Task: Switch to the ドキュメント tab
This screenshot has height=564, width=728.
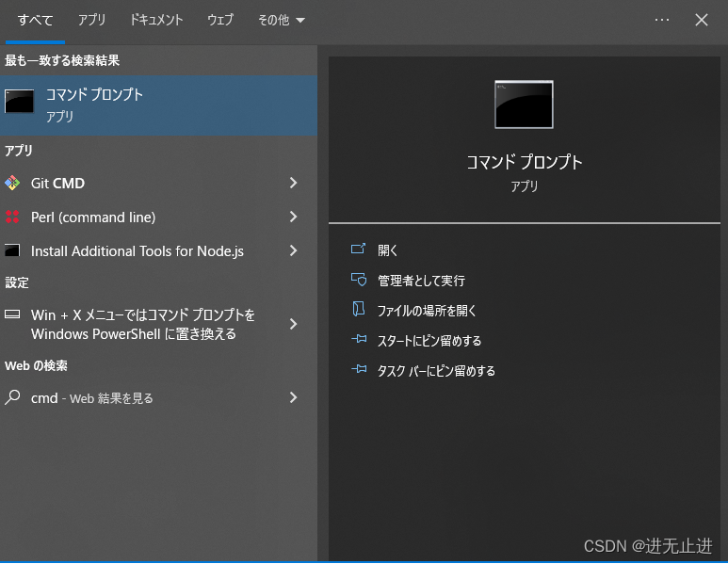Action: click(x=156, y=20)
